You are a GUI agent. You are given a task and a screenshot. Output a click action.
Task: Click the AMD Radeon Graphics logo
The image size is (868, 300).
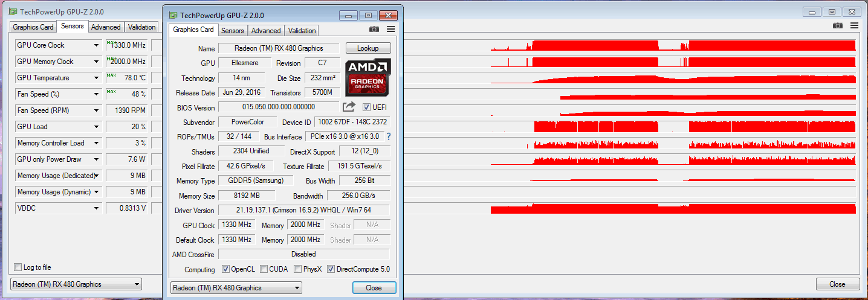coord(368,77)
